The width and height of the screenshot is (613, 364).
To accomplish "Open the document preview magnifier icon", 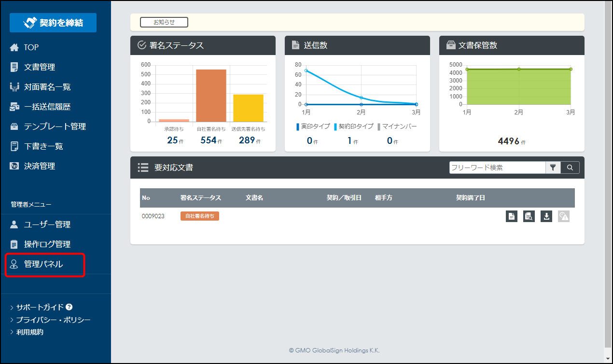I will 529,216.
